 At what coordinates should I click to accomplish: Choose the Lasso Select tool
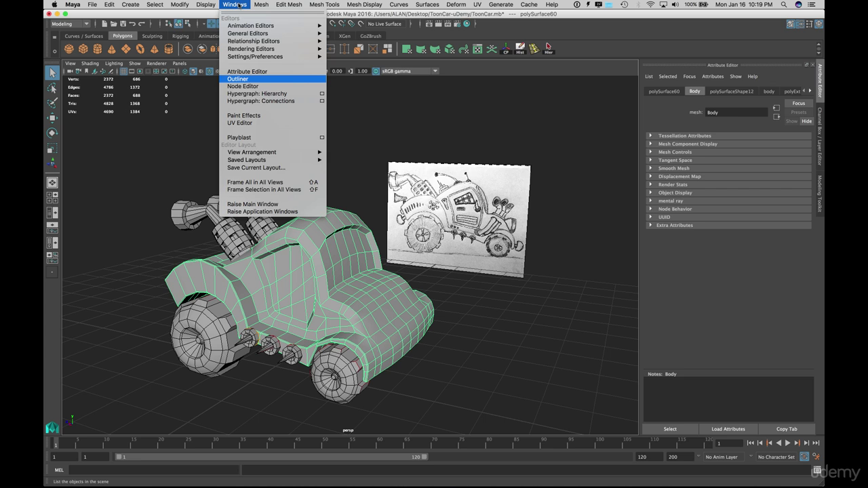point(52,88)
